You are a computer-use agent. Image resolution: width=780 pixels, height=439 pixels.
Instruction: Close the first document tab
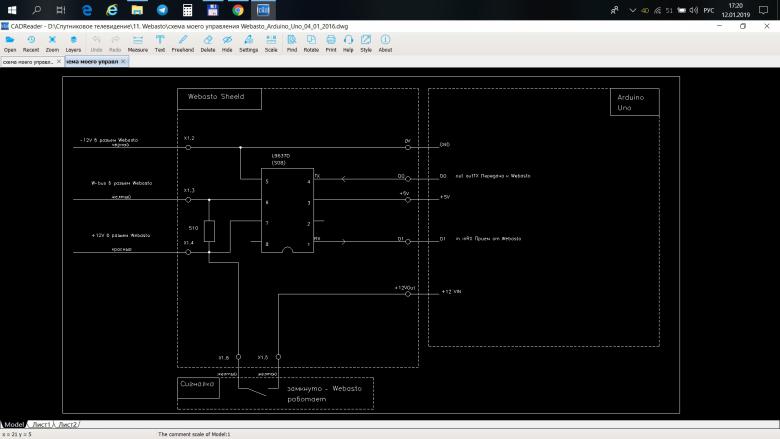click(59, 61)
